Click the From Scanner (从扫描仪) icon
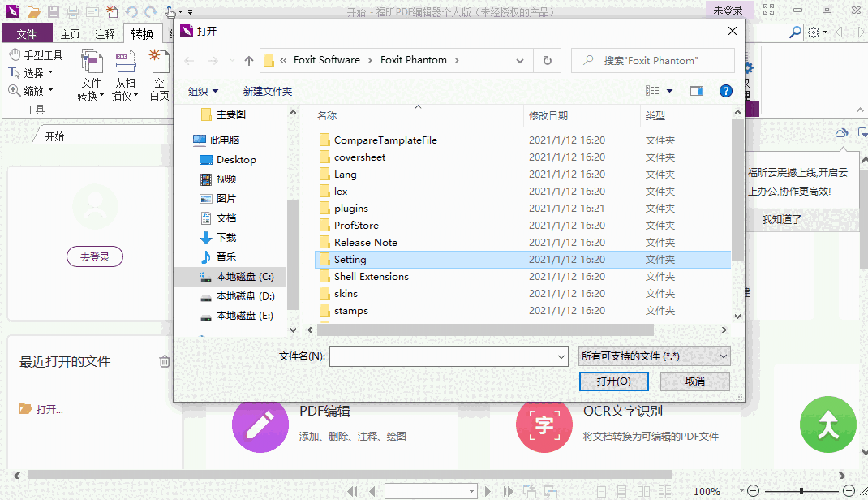The width and height of the screenshot is (868, 500). point(125,75)
